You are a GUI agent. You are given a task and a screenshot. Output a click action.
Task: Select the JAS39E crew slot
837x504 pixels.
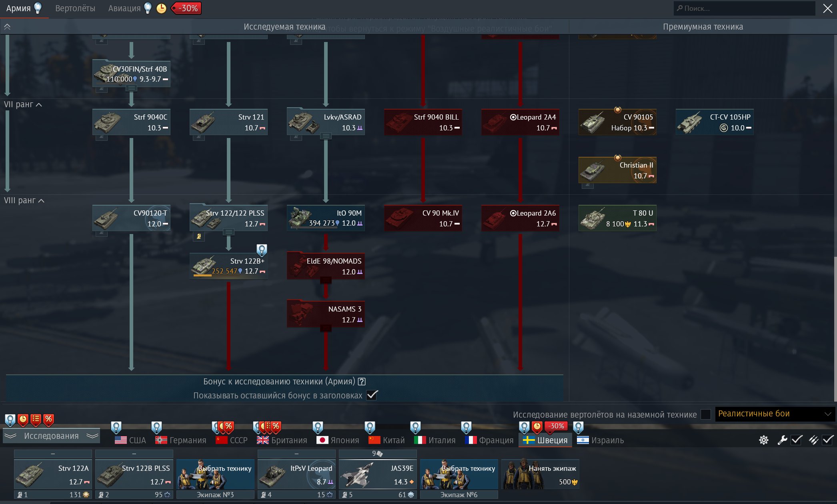378,474
